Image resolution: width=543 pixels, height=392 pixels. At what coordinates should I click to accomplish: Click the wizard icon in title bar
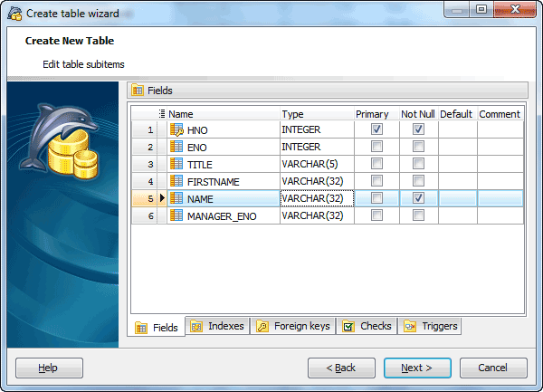pos(14,14)
